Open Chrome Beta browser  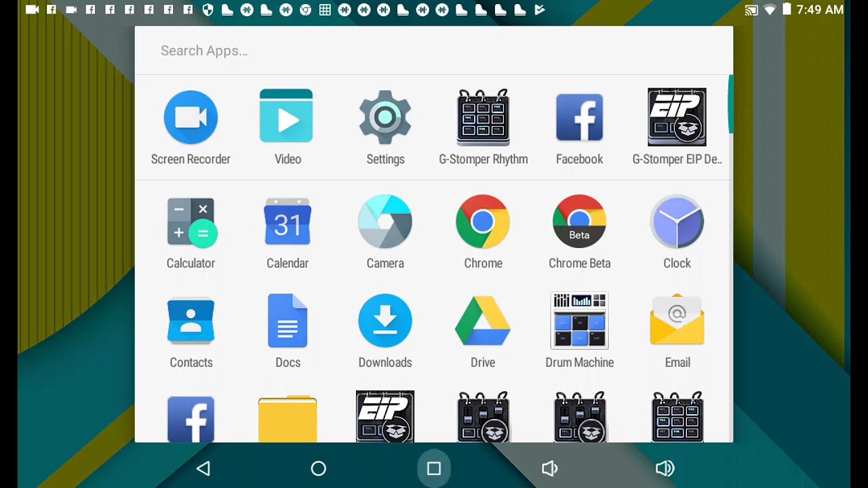[579, 222]
